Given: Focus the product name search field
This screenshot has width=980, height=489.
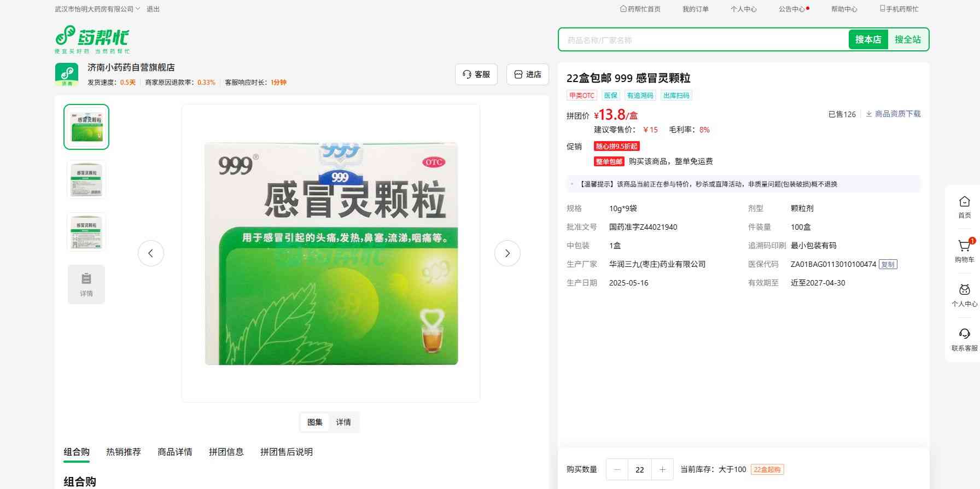Looking at the screenshot, I should tap(703, 40).
